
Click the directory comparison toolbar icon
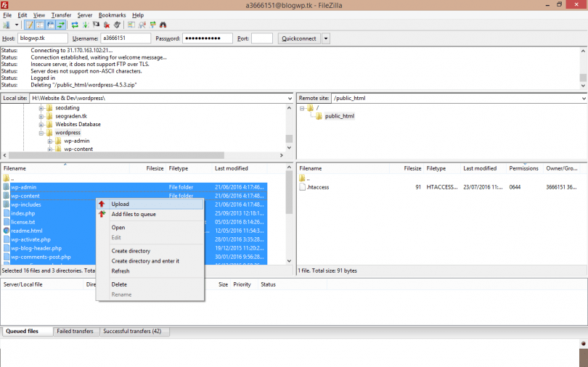coord(131,25)
